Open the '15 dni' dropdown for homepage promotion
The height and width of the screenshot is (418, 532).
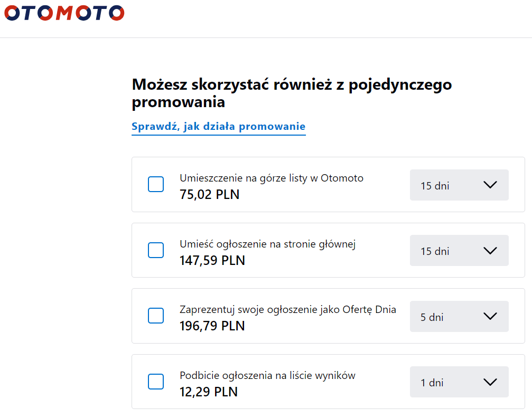[x=459, y=251]
